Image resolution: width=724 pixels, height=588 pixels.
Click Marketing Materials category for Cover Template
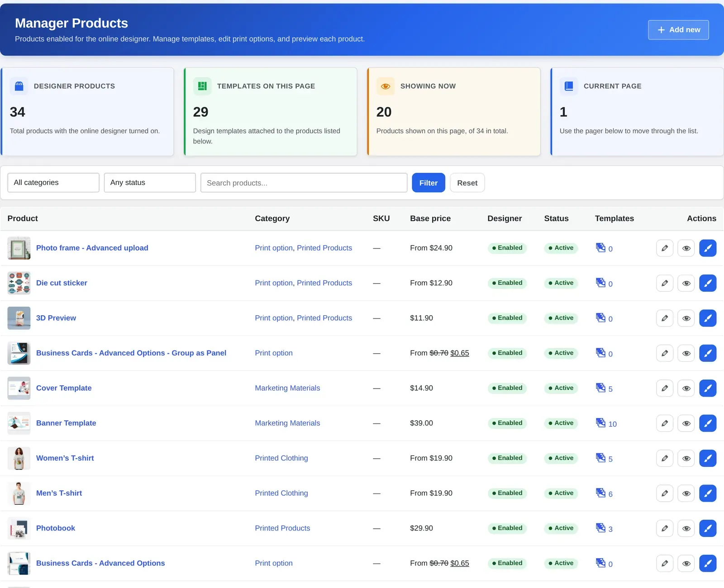tap(287, 388)
